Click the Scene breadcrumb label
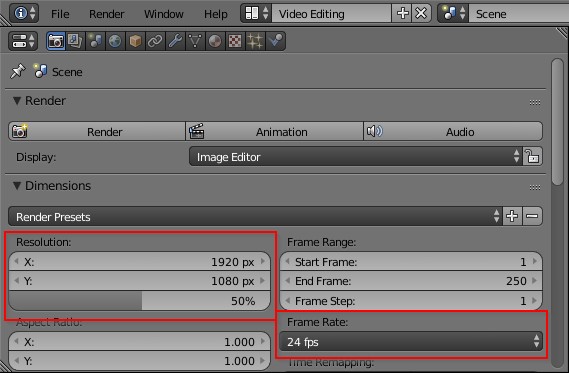Viewport: 569px width, 373px height. pyautogui.click(x=67, y=72)
